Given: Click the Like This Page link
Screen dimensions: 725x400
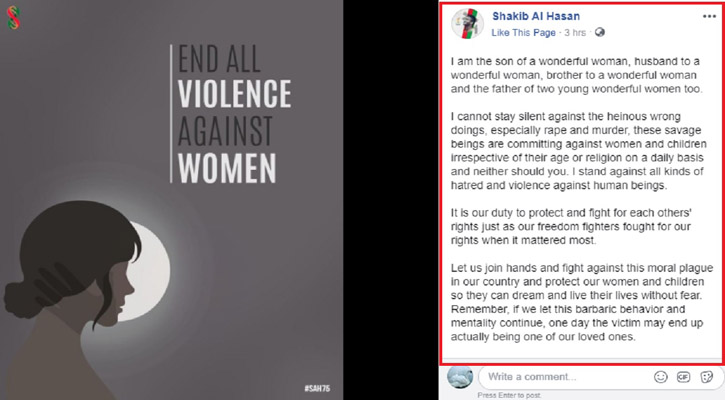Looking at the screenshot, I should coord(523,33).
